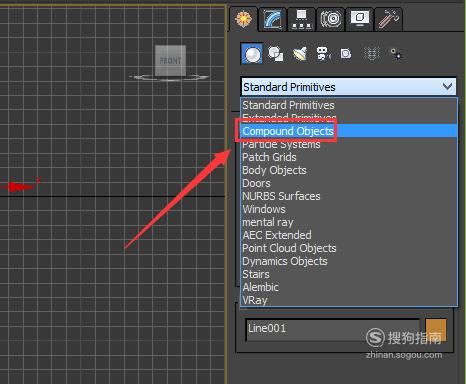Choose Patch Grids from the list

coord(349,157)
